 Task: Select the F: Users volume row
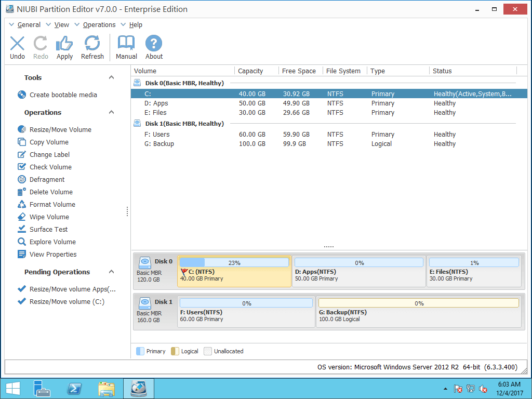[329, 135]
